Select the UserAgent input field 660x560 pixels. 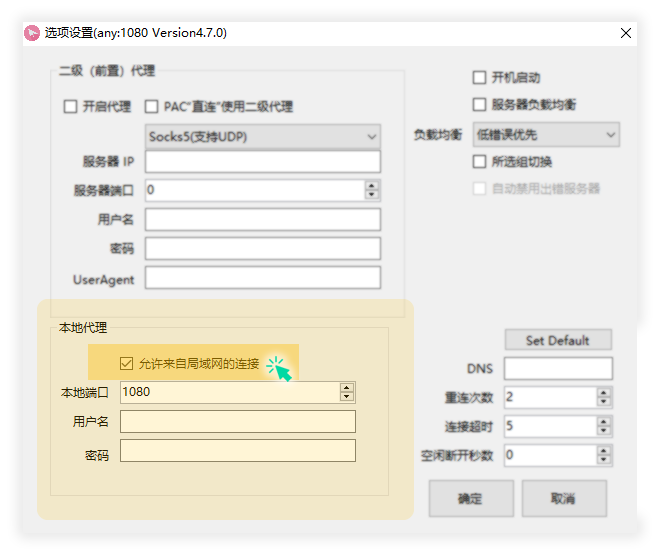click(x=263, y=278)
